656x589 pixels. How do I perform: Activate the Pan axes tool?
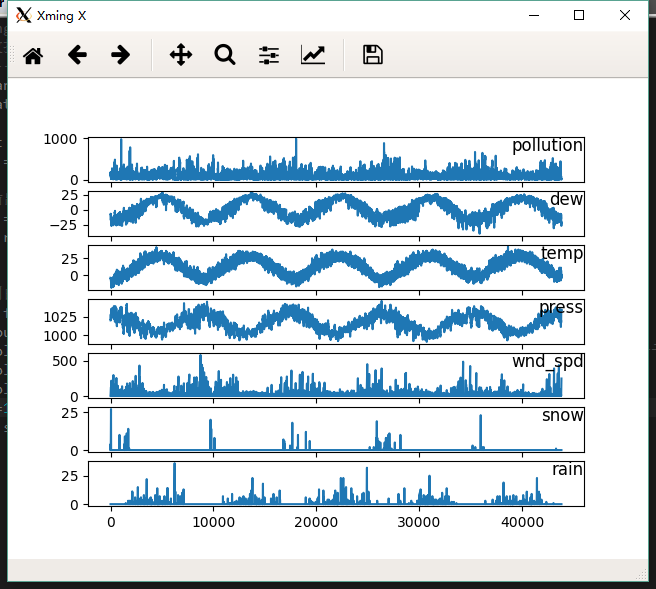click(x=181, y=55)
